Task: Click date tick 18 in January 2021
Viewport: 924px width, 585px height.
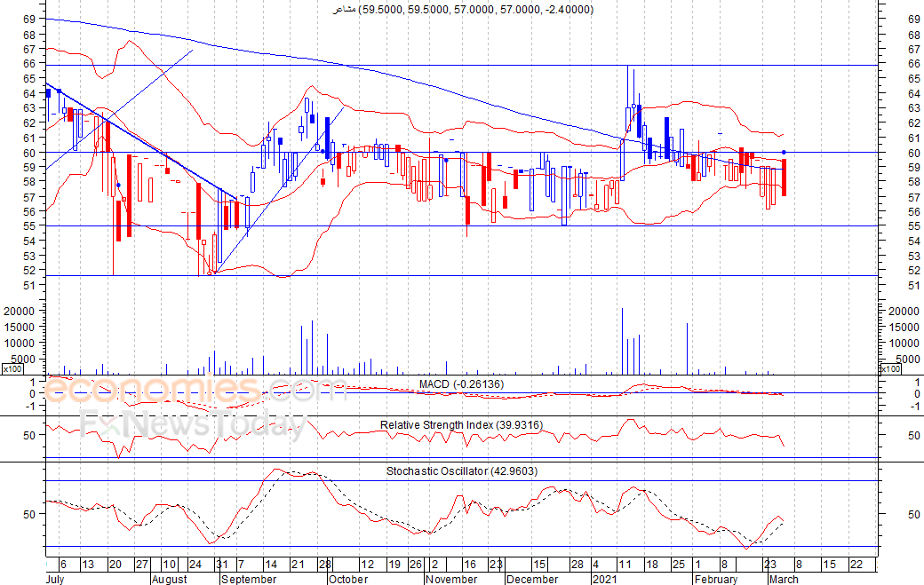Action: click(652, 565)
